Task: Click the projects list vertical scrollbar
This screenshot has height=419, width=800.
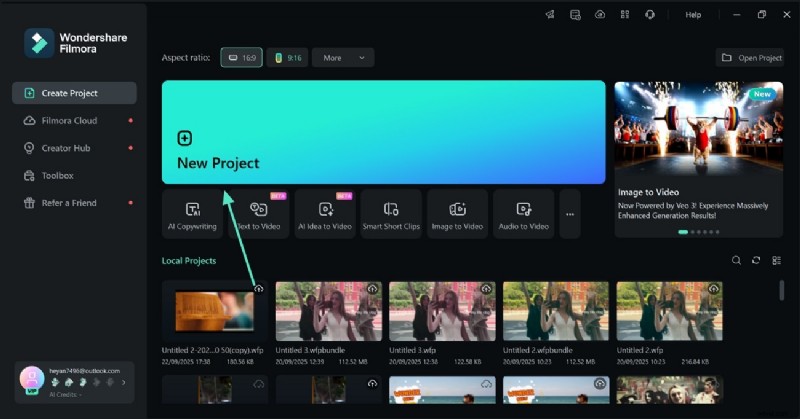Action: click(781, 290)
